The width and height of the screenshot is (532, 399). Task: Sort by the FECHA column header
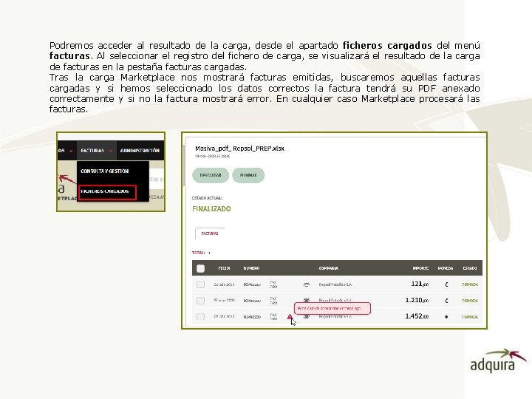tap(225, 268)
